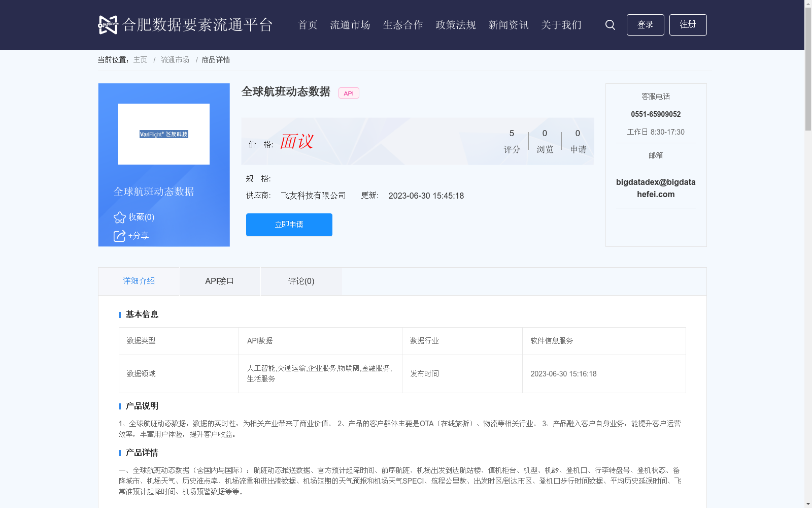Click the scrollbar up arrow
The image size is (812, 508).
pyautogui.click(x=808, y=4)
